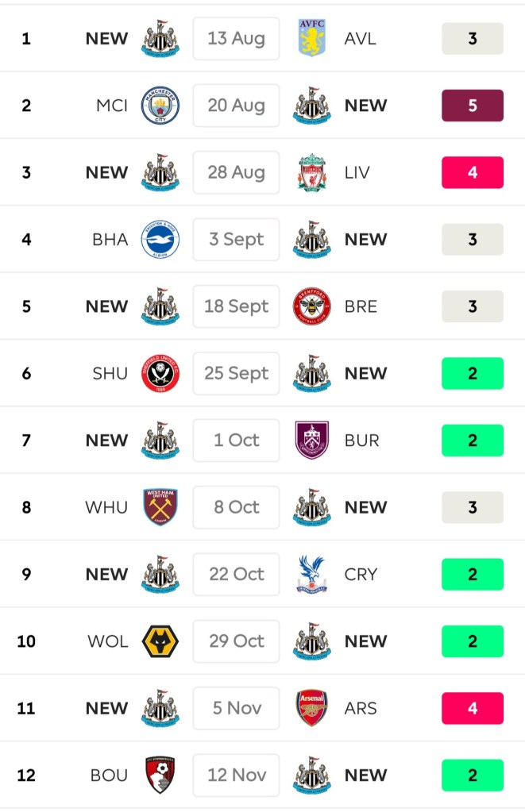Select the 5 Nov date button

point(236,708)
